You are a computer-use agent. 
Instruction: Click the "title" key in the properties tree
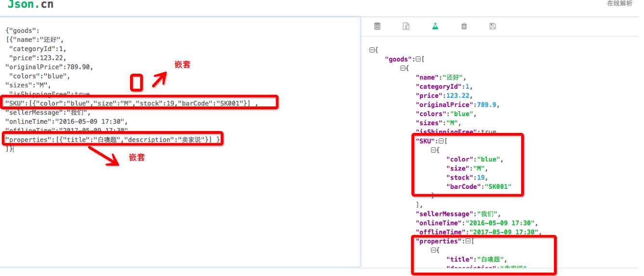[460, 259]
